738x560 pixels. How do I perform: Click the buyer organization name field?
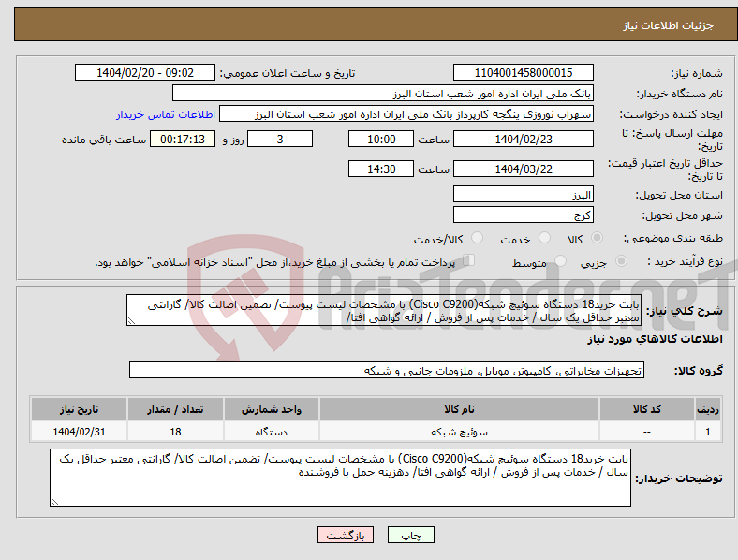click(x=383, y=93)
